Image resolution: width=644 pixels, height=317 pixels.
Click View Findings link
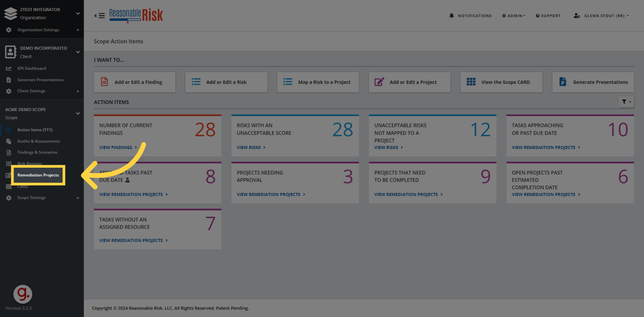(118, 147)
